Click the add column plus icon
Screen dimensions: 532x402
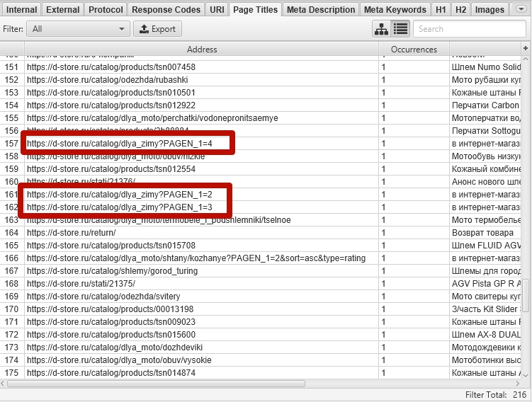pyautogui.click(x=526, y=48)
